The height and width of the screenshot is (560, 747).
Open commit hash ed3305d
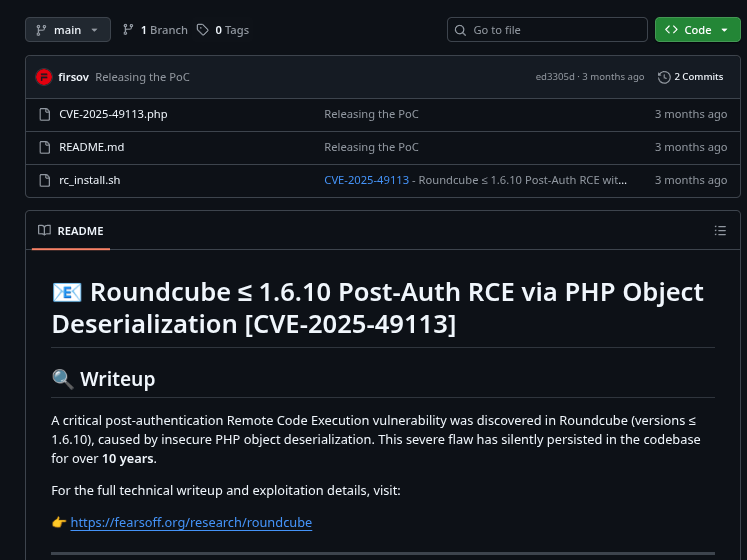[555, 77]
